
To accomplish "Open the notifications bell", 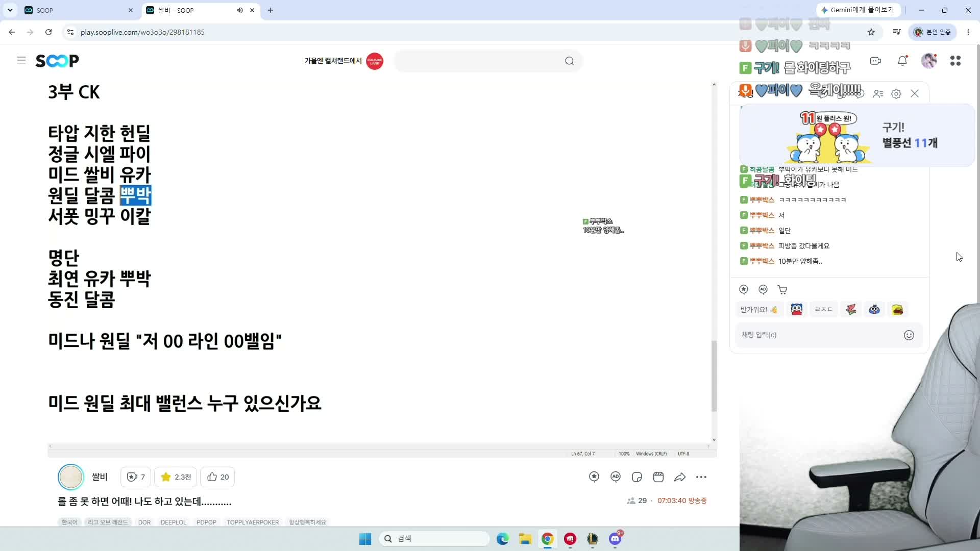I will click(x=902, y=61).
